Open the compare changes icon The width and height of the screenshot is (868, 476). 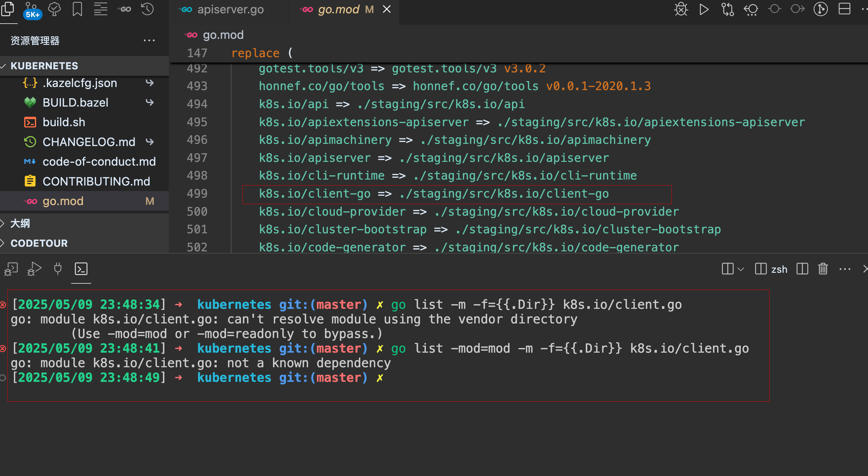click(x=727, y=9)
